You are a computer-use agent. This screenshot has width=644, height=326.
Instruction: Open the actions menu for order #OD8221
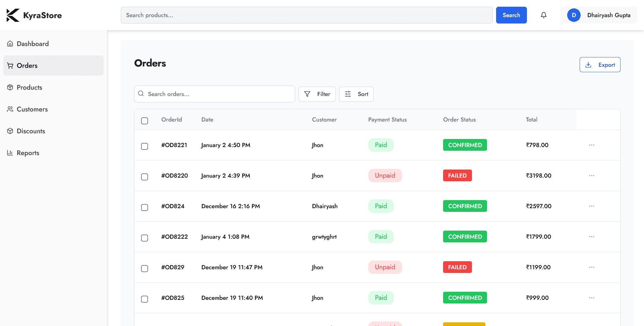[592, 145]
